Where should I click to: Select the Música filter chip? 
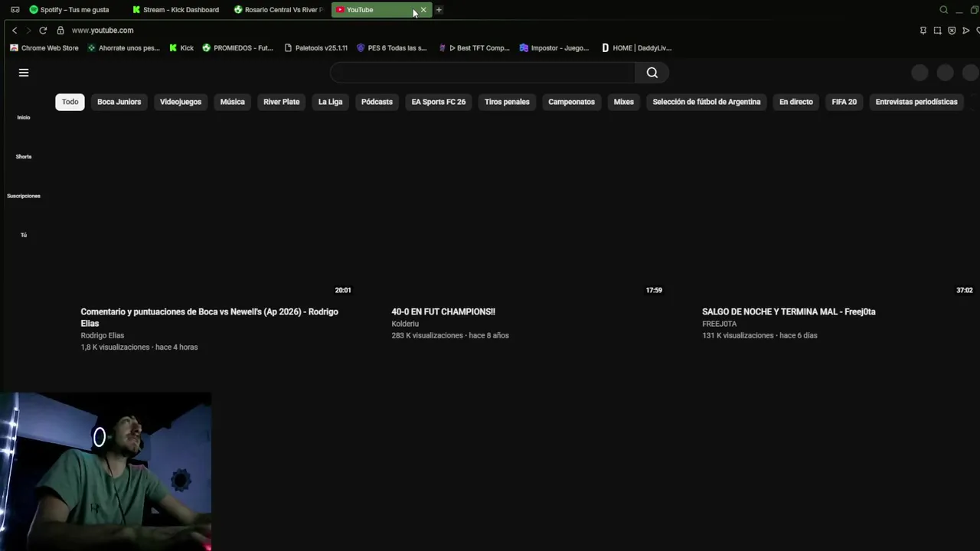[233, 102]
